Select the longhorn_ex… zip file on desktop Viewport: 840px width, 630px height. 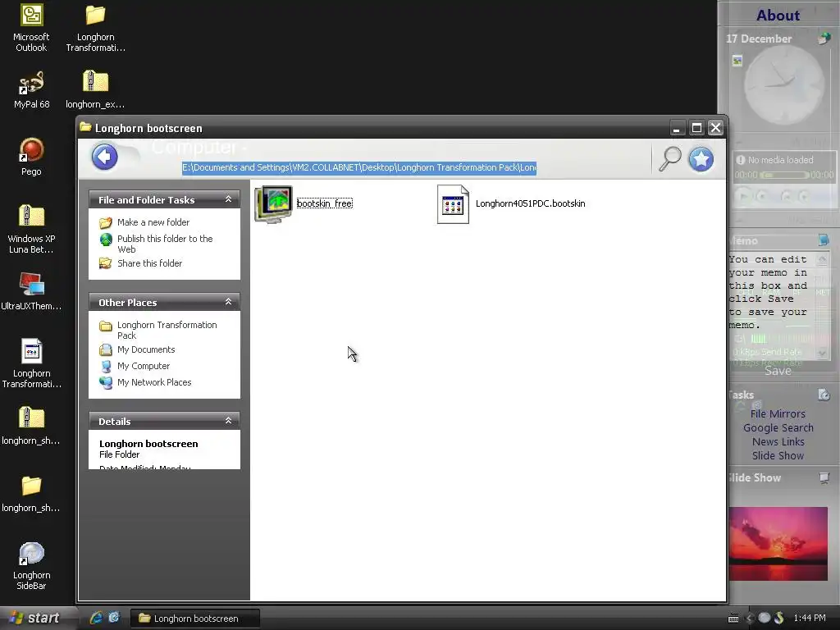(95, 90)
